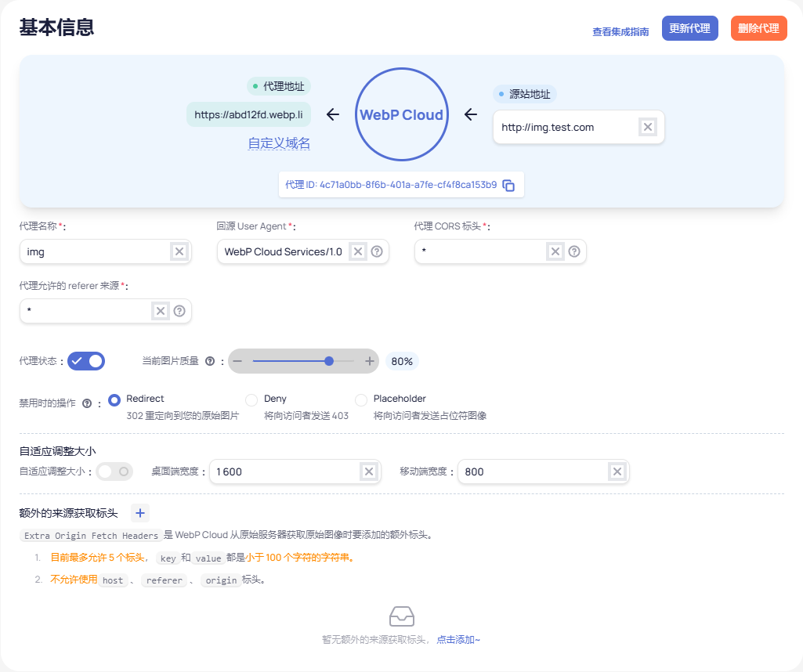
Task: Click the proxy address https://abd12fd.webp.li
Action: coord(248,114)
